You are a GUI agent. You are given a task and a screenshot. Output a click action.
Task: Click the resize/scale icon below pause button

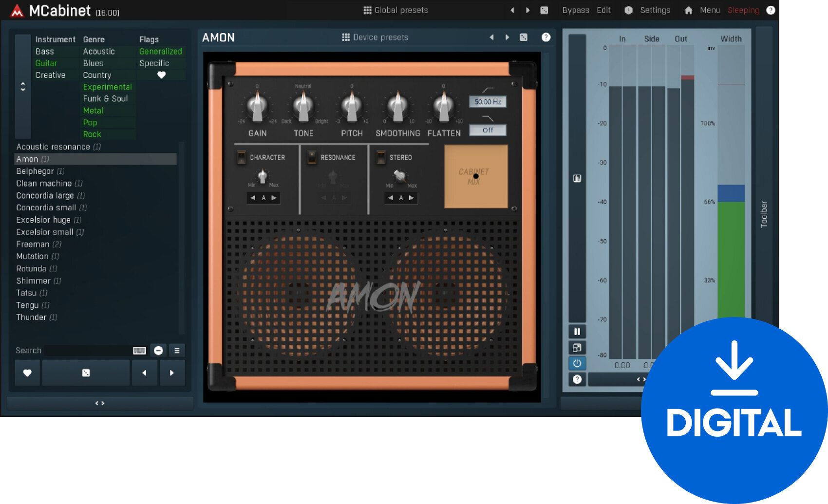click(577, 347)
